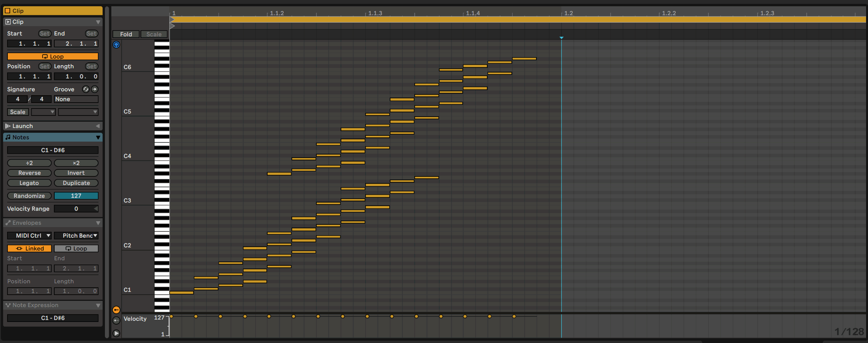The width and height of the screenshot is (868, 343).
Task: Enable the headphone MIDI editor preview icon
Action: pyautogui.click(x=116, y=45)
